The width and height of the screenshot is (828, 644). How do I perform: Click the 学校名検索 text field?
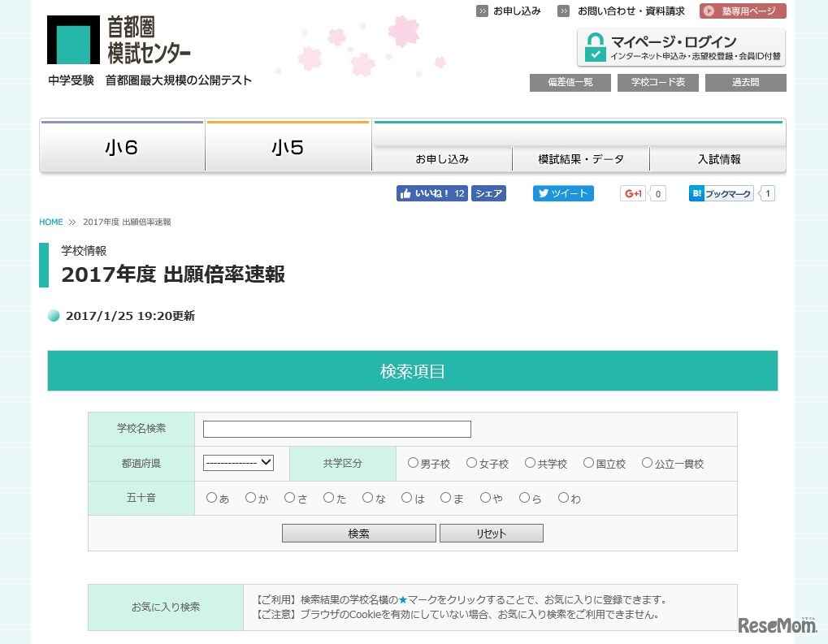pyautogui.click(x=336, y=429)
